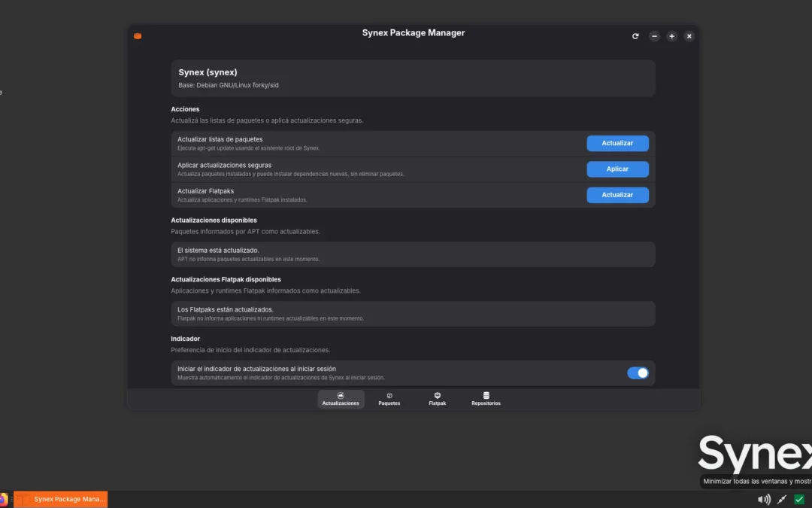Open Firefox from the taskbar
This screenshot has height=508, width=812.
click(x=3, y=499)
